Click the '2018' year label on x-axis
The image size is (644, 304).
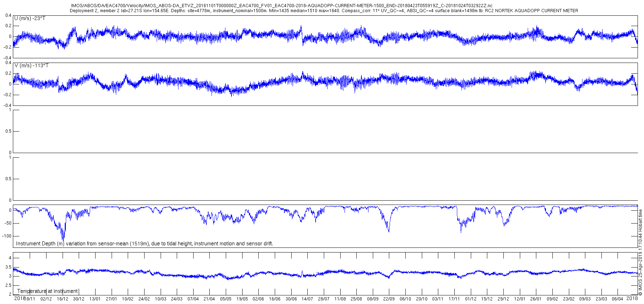click(632, 298)
